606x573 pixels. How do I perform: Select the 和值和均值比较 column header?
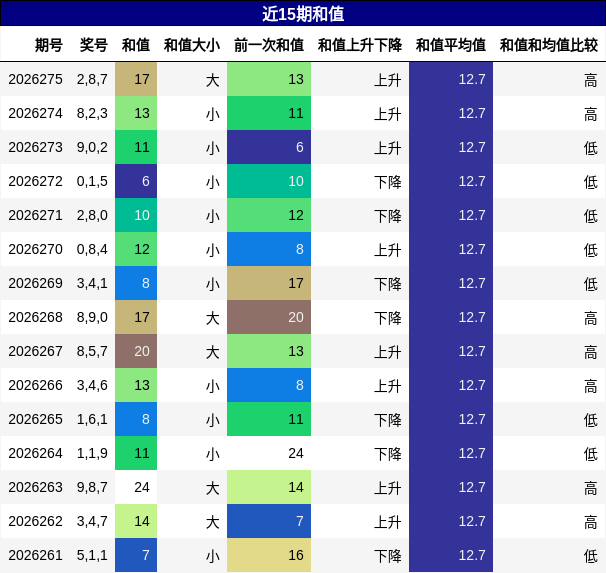549,45
